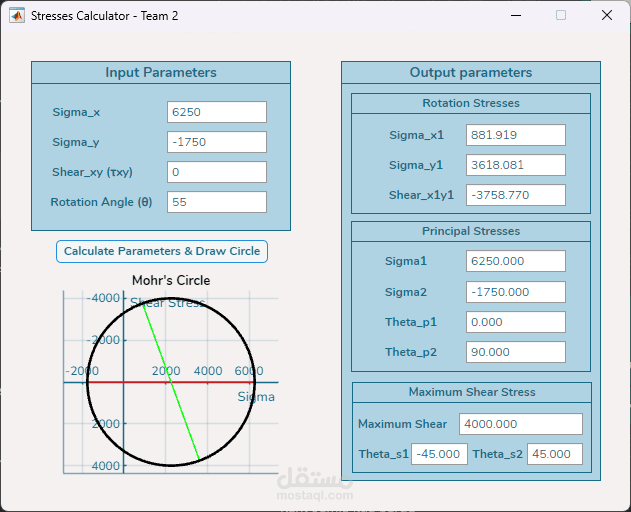Click Calculate Parameters & Draw Circle button
This screenshot has height=512, width=631.
(162, 252)
